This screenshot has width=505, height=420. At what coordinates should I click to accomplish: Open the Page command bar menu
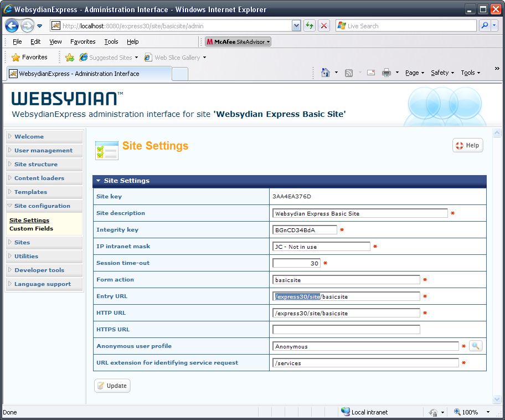point(415,73)
